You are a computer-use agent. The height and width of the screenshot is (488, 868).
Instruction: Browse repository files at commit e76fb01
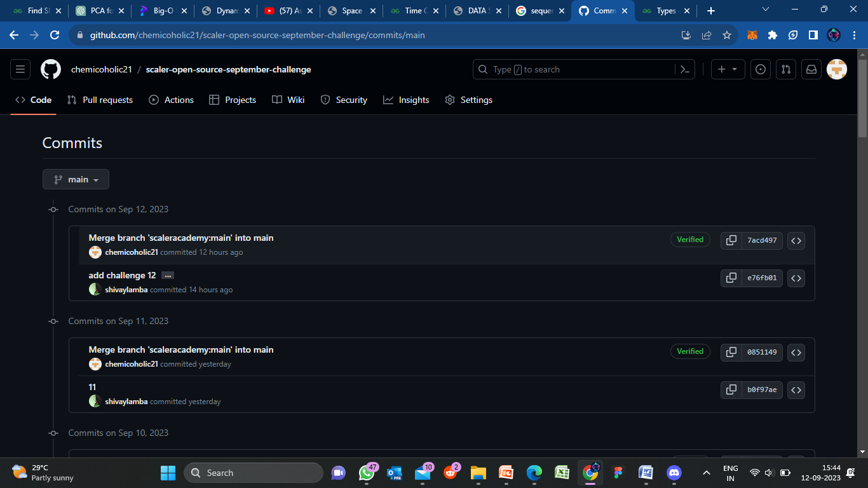796,278
